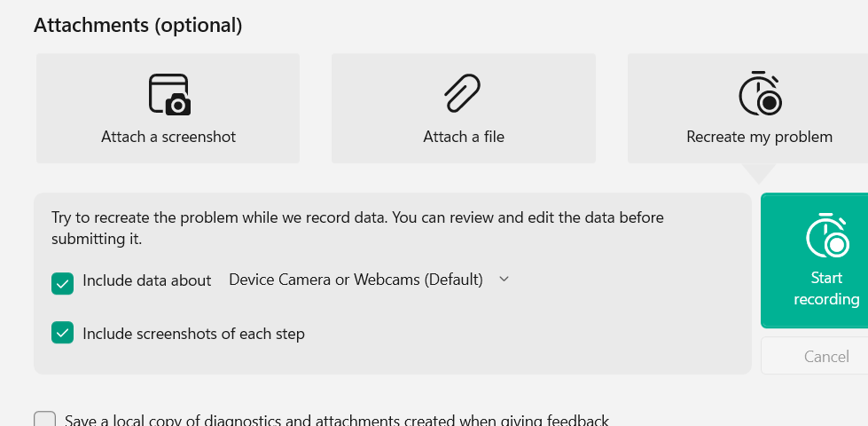
Task: Click the "Include screenshots of each step" label
Action: [x=193, y=334]
